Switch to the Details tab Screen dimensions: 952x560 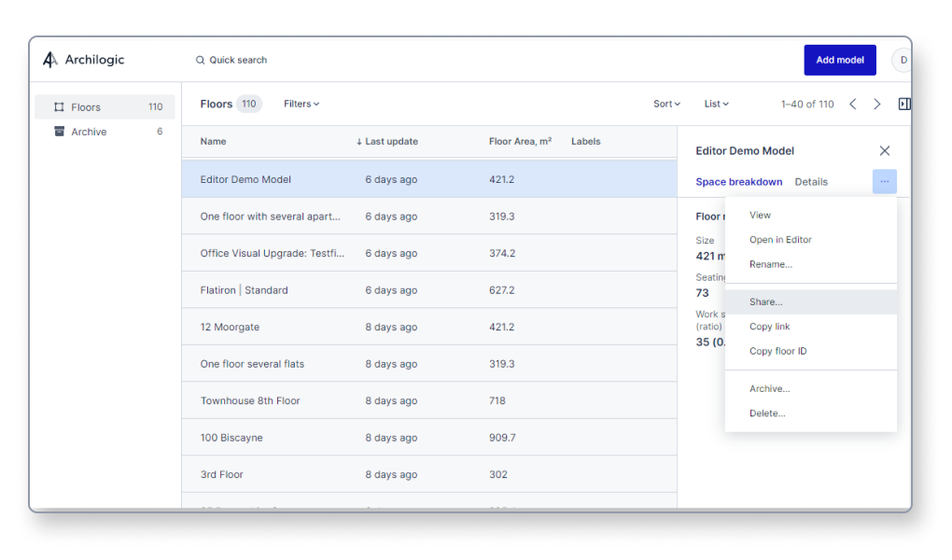click(811, 181)
